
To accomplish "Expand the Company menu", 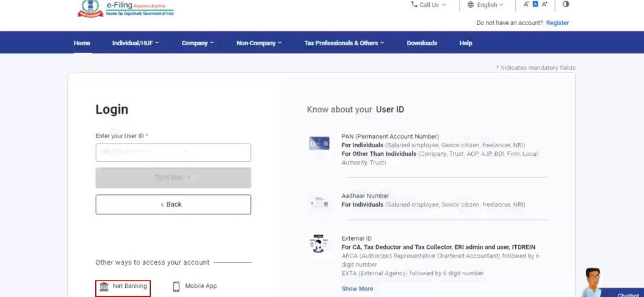I will pos(198,43).
